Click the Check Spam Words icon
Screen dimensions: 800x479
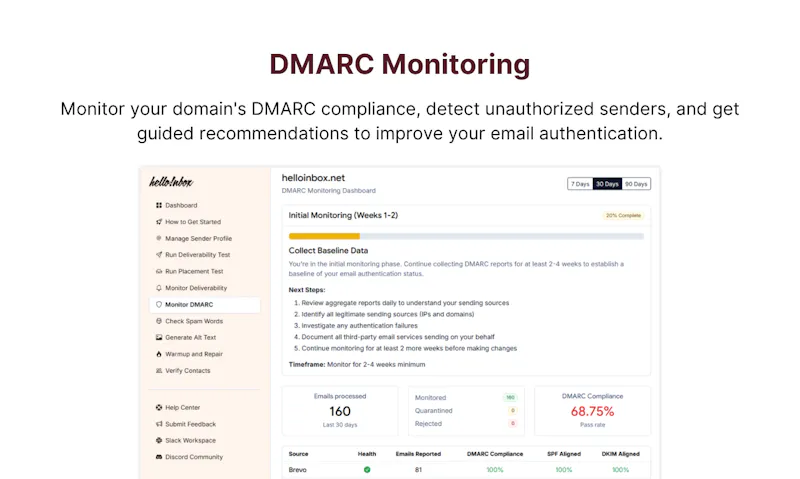point(159,321)
